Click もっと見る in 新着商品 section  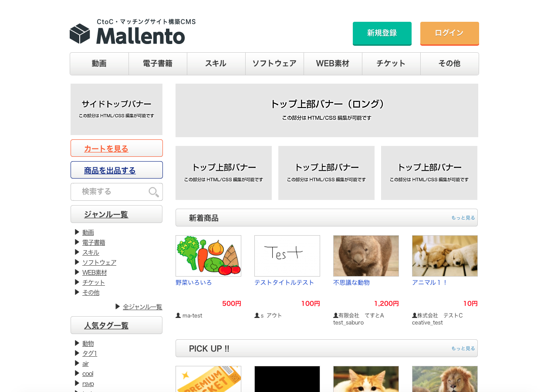(x=463, y=218)
